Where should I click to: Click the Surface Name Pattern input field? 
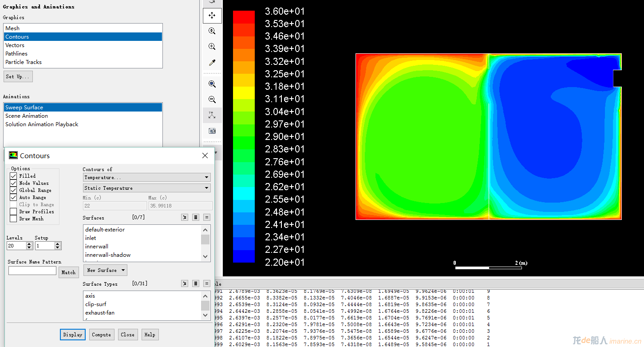[x=32, y=271]
